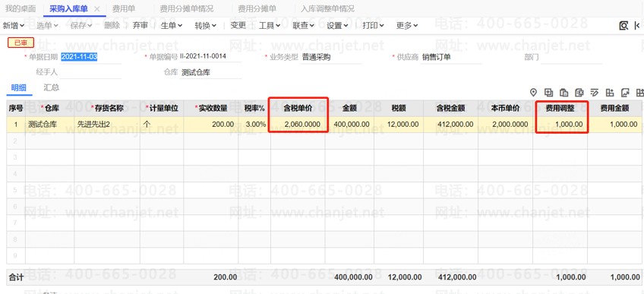
Task: Switch to 费用分摊单情况 tab
Action: tap(187, 8)
